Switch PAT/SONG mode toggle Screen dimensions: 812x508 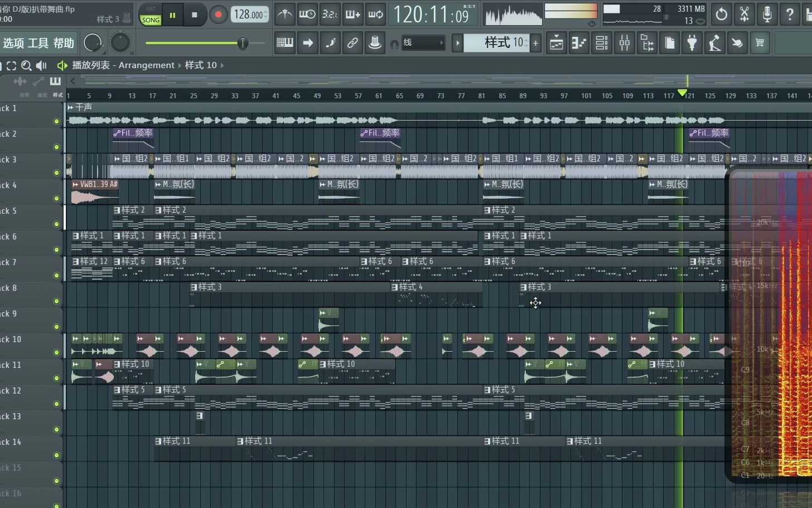(151, 15)
